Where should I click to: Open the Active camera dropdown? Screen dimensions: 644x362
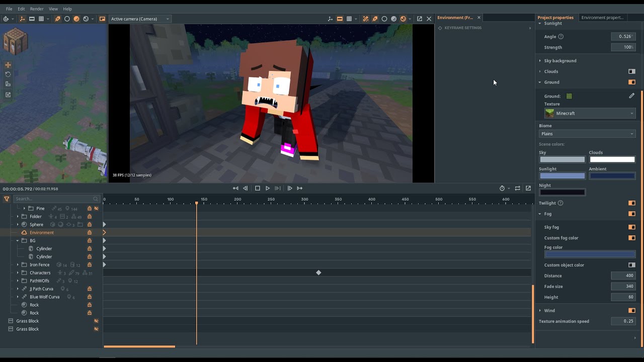(140, 19)
